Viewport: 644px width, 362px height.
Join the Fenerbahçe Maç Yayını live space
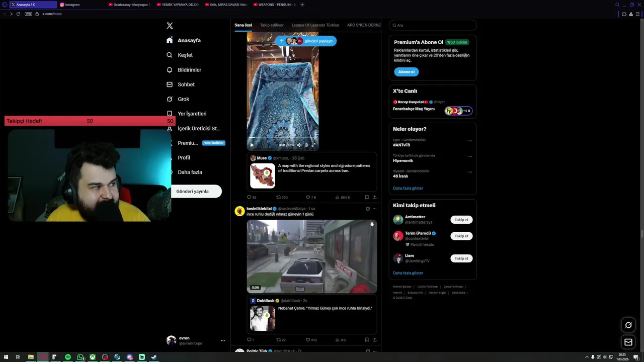point(433,106)
